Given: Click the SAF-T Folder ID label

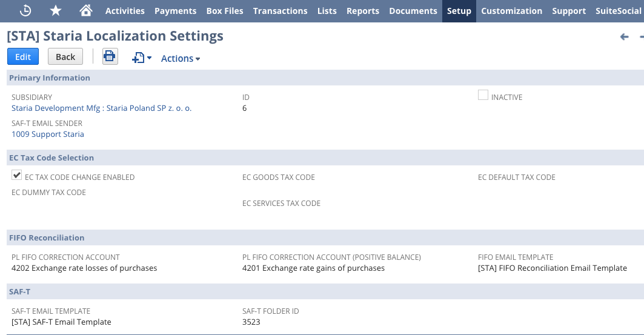Looking at the screenshot, I should coord(271,311).
